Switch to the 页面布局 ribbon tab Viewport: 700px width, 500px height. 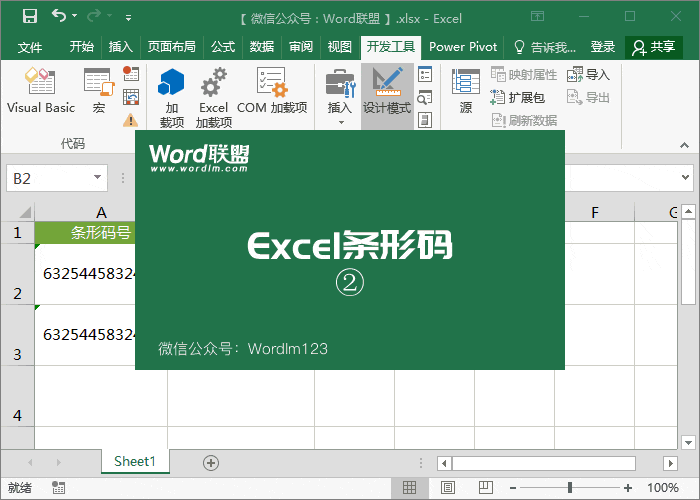(x=171, y=47)
